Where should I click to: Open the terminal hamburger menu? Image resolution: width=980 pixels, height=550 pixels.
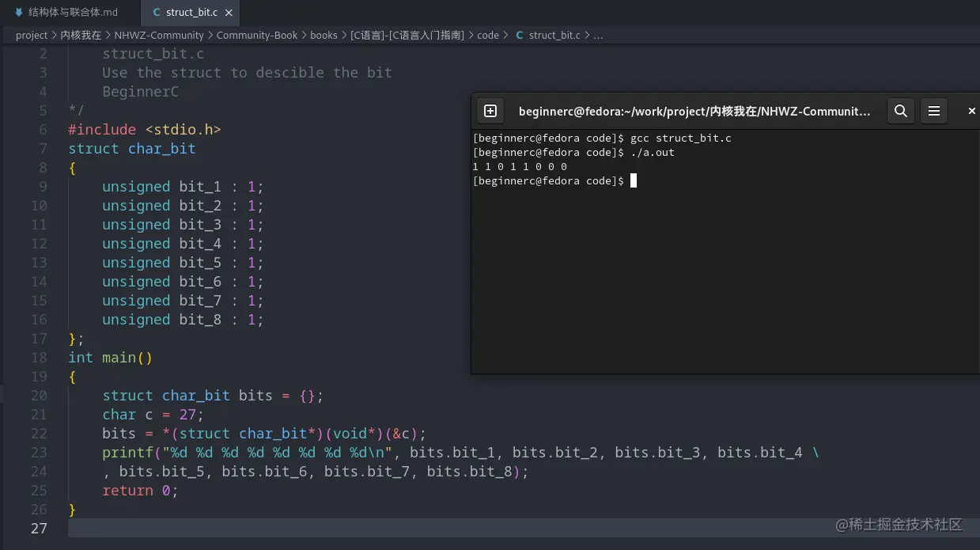coord(934,112)
